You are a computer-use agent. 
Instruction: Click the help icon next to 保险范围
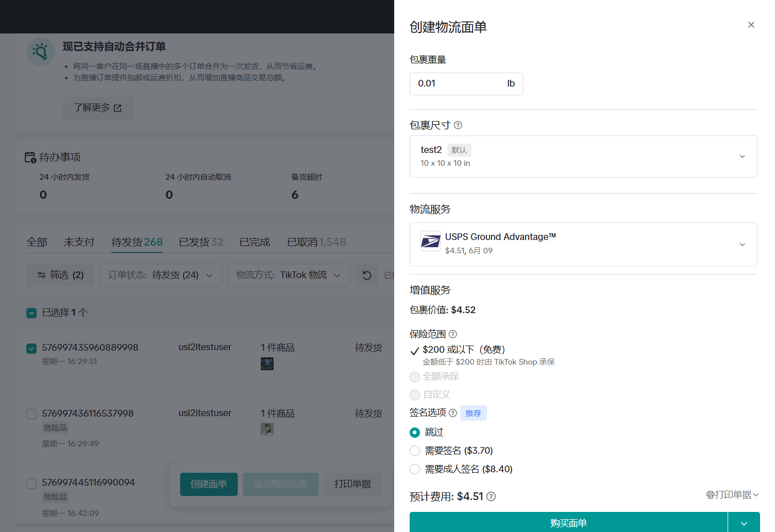click(x=453, y=334)
